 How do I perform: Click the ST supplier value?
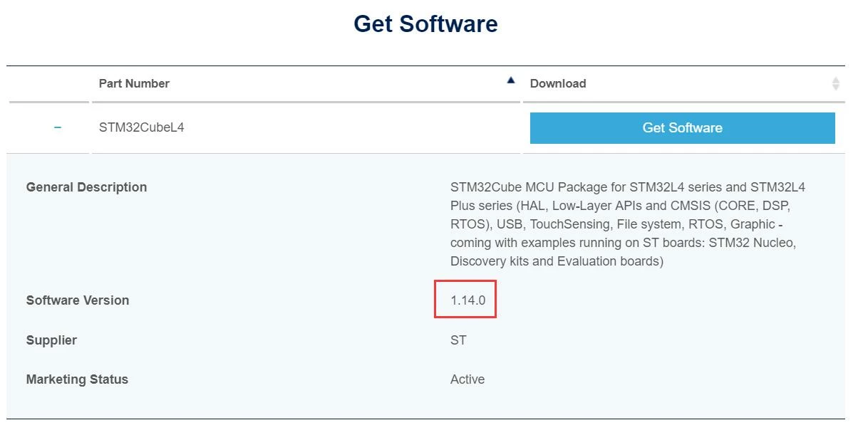(458, 340)
